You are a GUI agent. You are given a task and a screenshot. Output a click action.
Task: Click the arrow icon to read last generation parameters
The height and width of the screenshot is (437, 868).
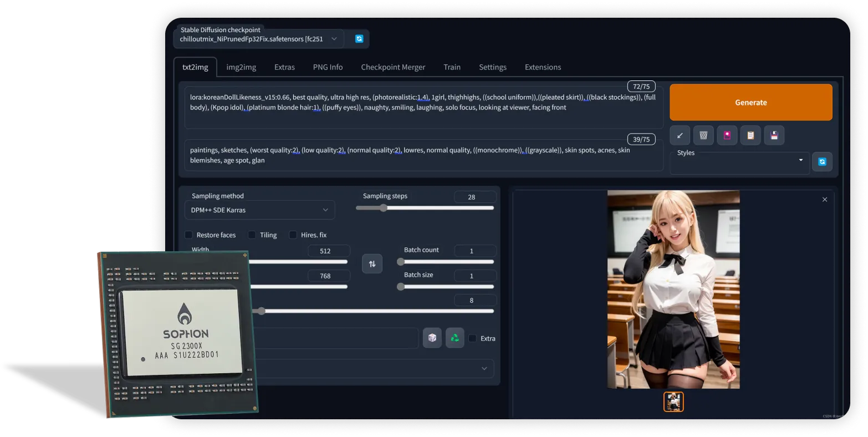click(680, 135)
